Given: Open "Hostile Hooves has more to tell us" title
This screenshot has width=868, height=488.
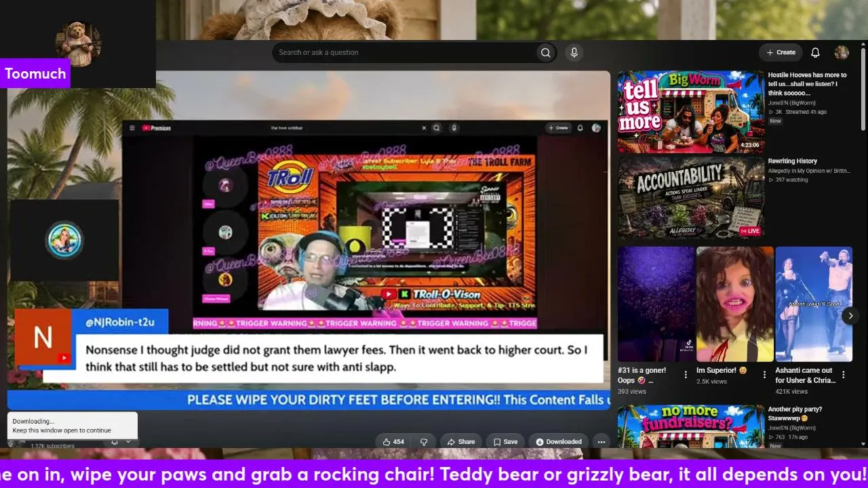Looking at the screenshot, I should click(808, 84).
